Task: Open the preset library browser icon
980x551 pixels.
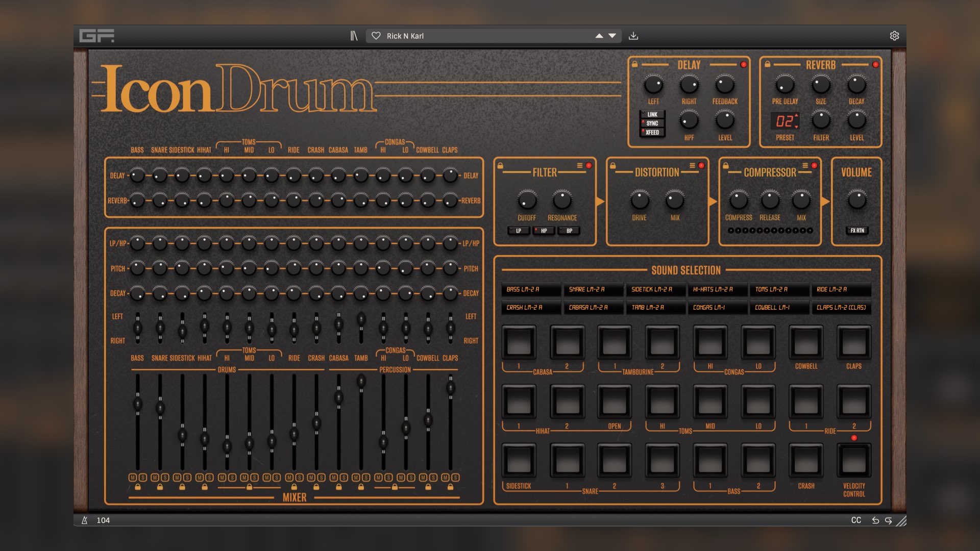Action: (354, 36)
